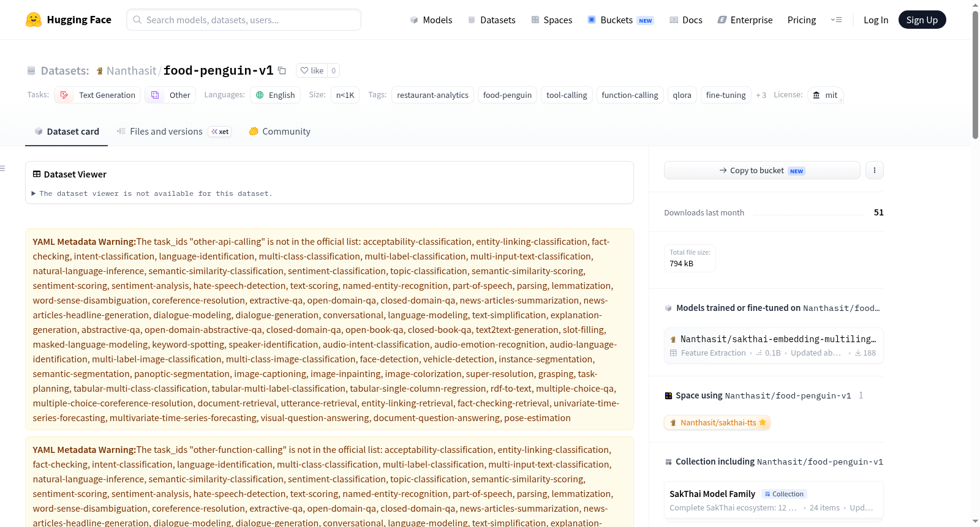Click the Total file size 794 kB value

pos(681,263)
